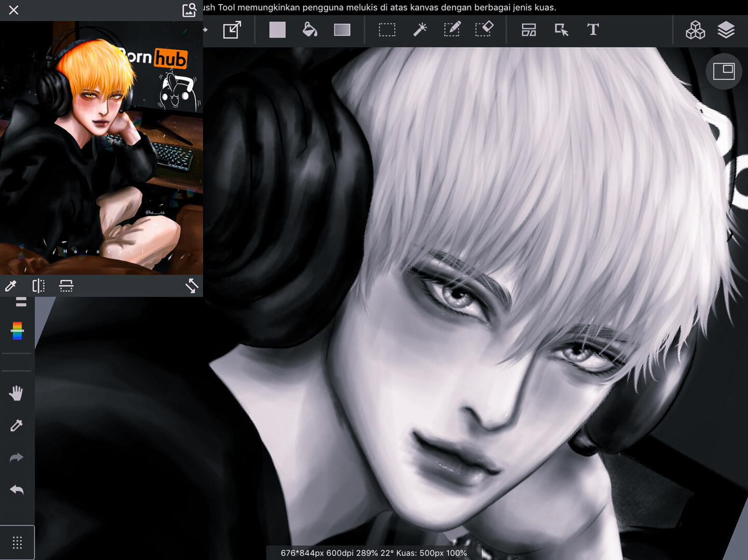Toggle the reference window display button

click(723, 71)
